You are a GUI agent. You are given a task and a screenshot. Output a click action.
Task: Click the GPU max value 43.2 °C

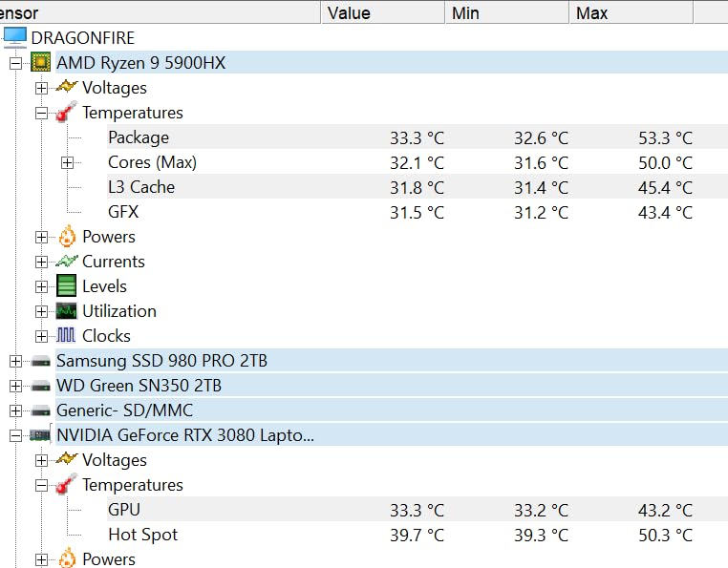665,511
